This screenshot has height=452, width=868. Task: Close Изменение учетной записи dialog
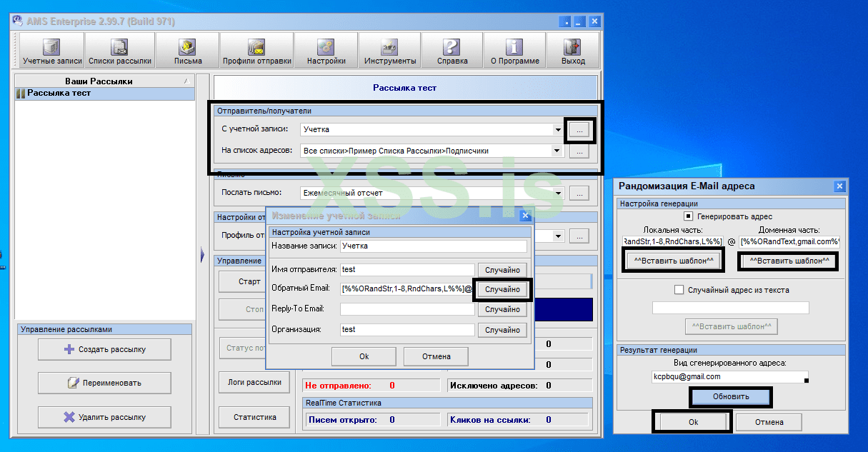(525, 215)
